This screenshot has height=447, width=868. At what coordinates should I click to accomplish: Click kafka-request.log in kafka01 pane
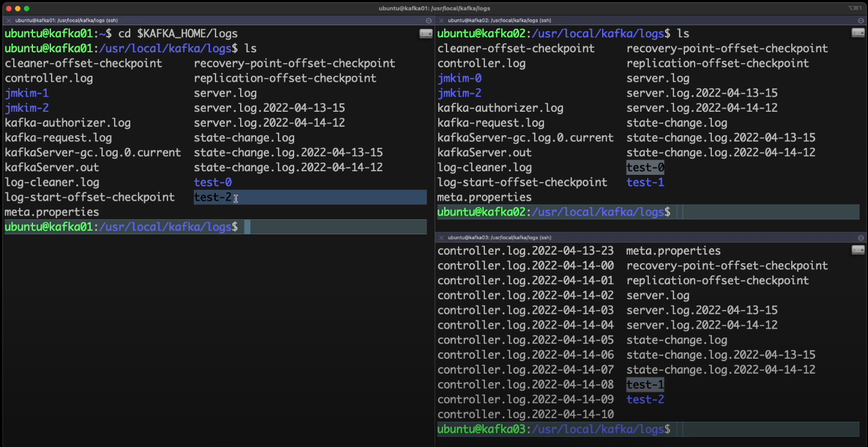tap(58, 138)
